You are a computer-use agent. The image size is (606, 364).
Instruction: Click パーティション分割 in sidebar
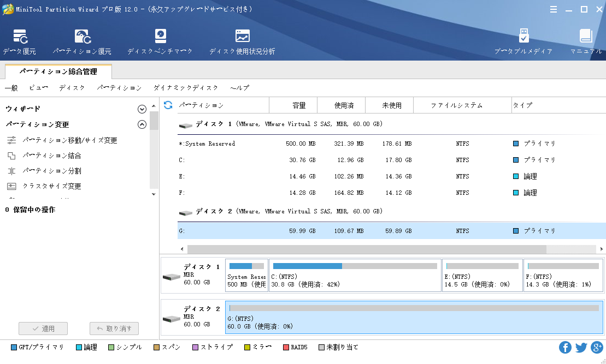pos(52,171)
